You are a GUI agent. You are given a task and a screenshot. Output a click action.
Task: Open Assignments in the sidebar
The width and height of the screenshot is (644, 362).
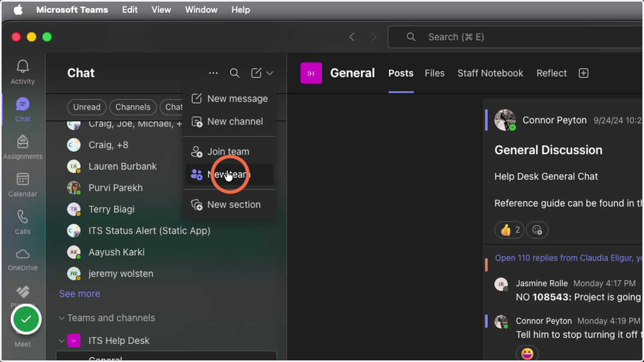23,147
